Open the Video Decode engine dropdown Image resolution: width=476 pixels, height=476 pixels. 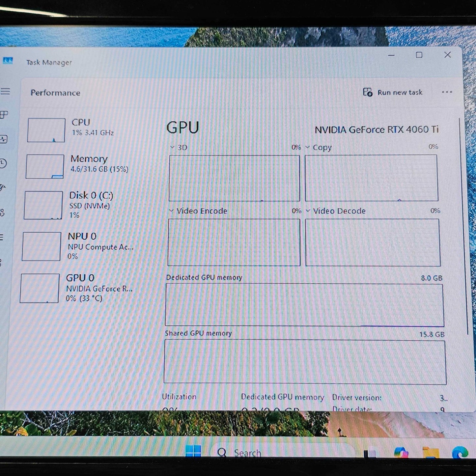coord(308,211)
